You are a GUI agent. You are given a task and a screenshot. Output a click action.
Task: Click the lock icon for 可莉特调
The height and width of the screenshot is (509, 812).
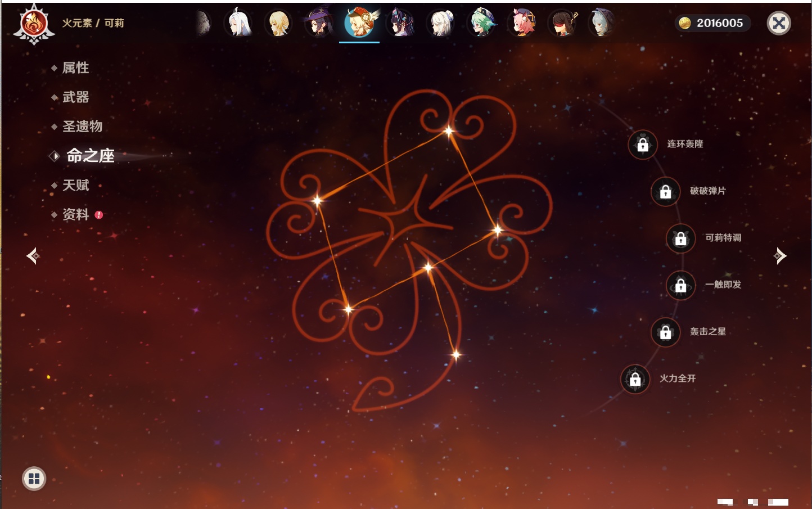[x=680, y=238]
